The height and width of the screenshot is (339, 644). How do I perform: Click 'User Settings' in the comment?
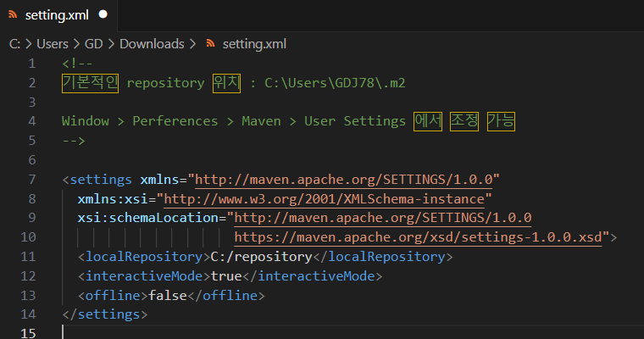[x=355, y=121]
